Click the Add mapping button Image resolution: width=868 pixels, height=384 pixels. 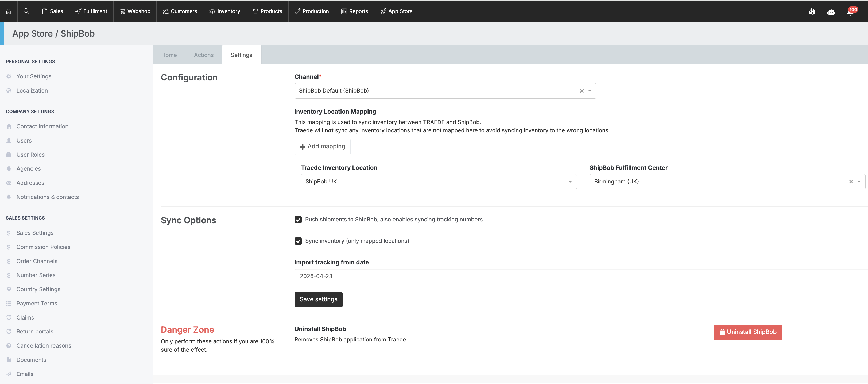pos(323,147)
